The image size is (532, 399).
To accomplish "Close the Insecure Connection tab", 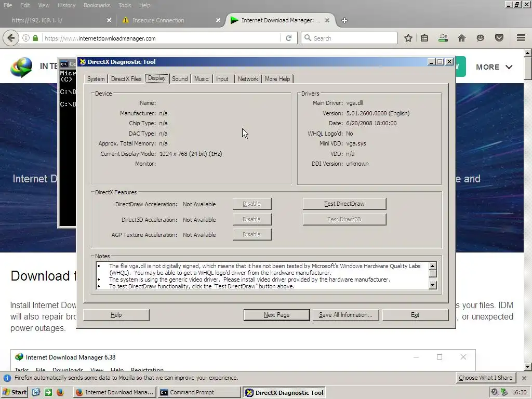I will 218,20.
